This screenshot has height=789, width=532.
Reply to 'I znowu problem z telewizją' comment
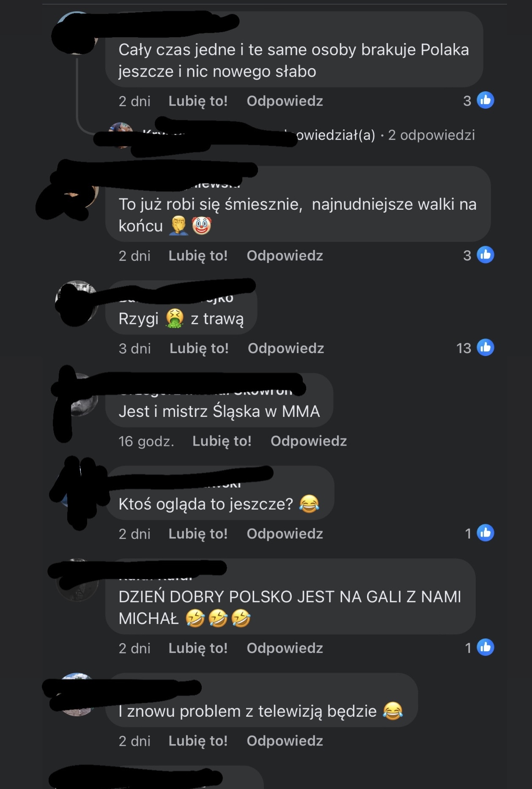point(285,740)
